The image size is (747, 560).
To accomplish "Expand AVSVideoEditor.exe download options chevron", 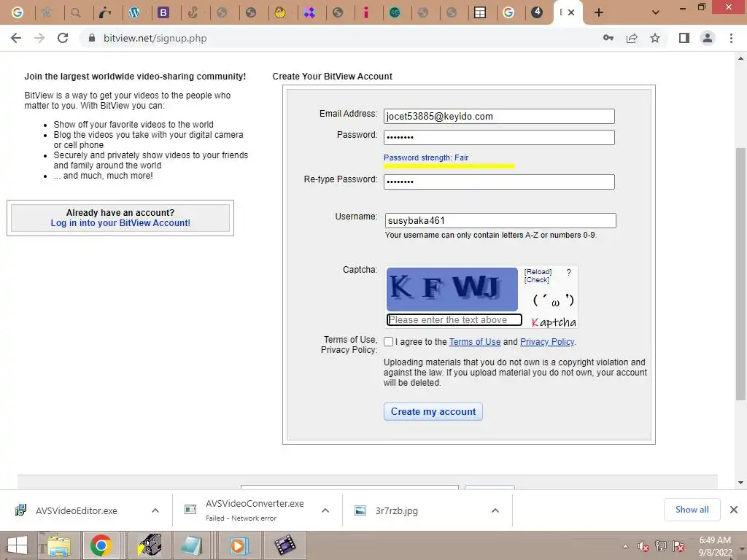I will tap(155, 510).
